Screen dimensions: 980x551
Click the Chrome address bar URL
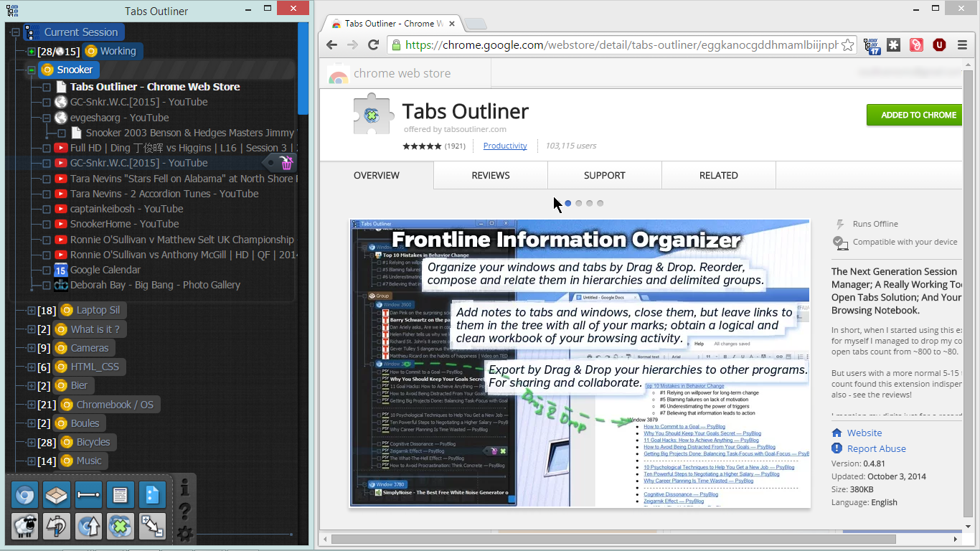coord(621,44)
